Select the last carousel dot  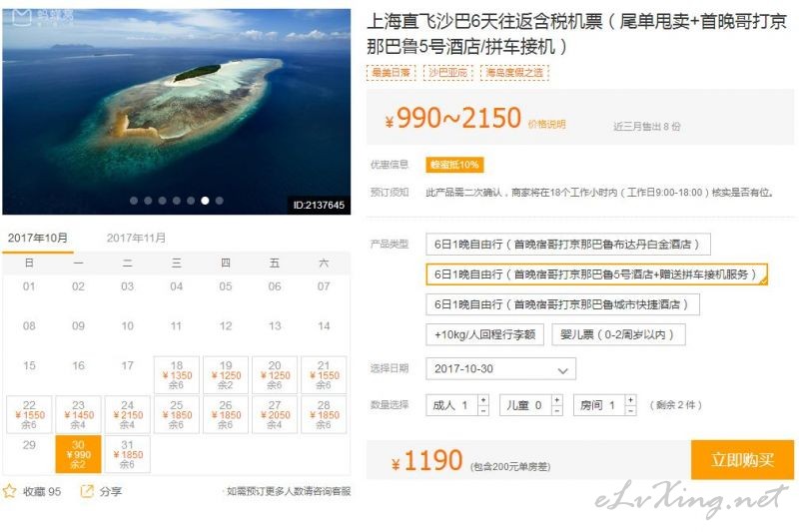click(x=219, y=201)
